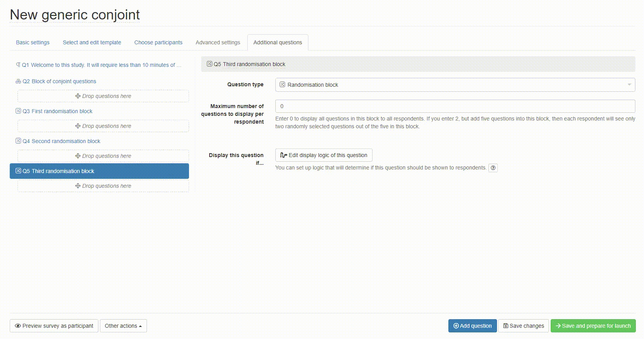The height and width of the screenshot is (339, 644).
Task: Click the New generic conjoint title
Action: (x=75, y=15)
